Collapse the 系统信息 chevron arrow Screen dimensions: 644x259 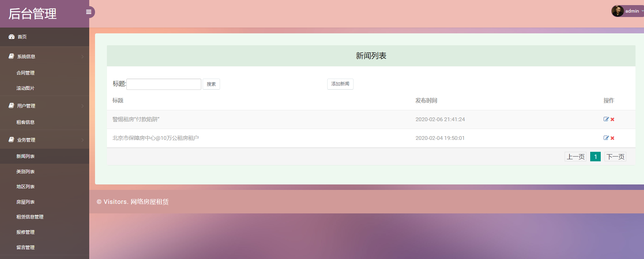point(82,56)
